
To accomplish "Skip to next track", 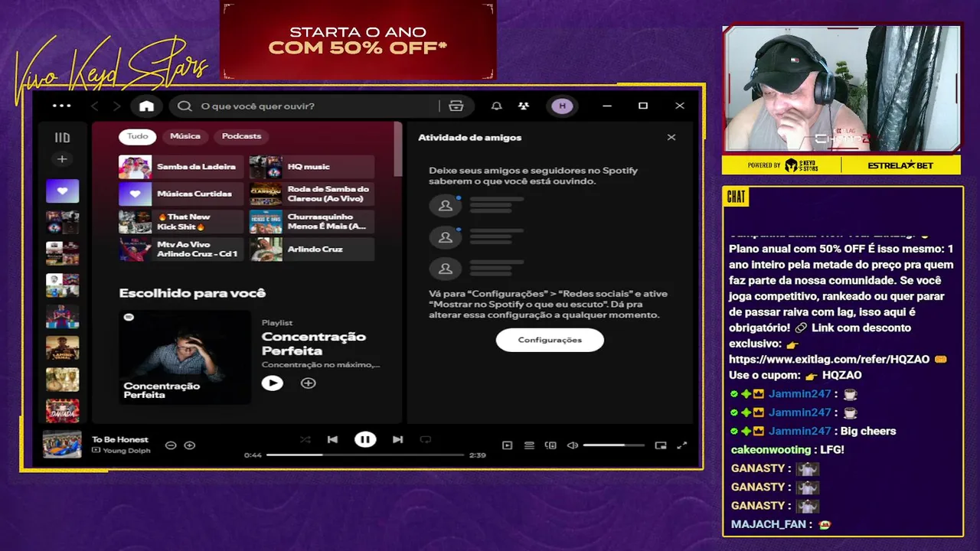I will tap(397, 439).
